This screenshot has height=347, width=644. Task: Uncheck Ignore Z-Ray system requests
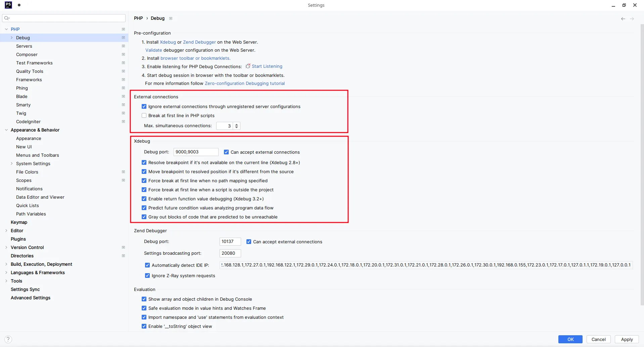(x=147, y=276)
